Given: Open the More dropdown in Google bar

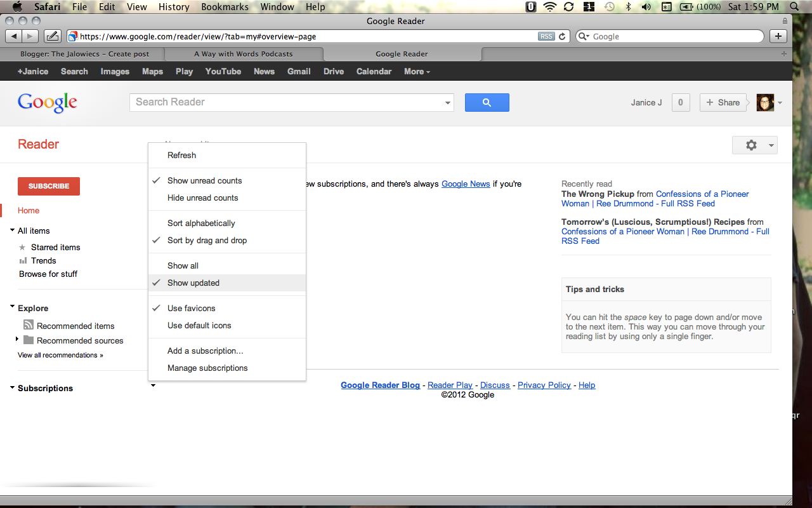Looking at the screenshot, I should click(417, 71).
